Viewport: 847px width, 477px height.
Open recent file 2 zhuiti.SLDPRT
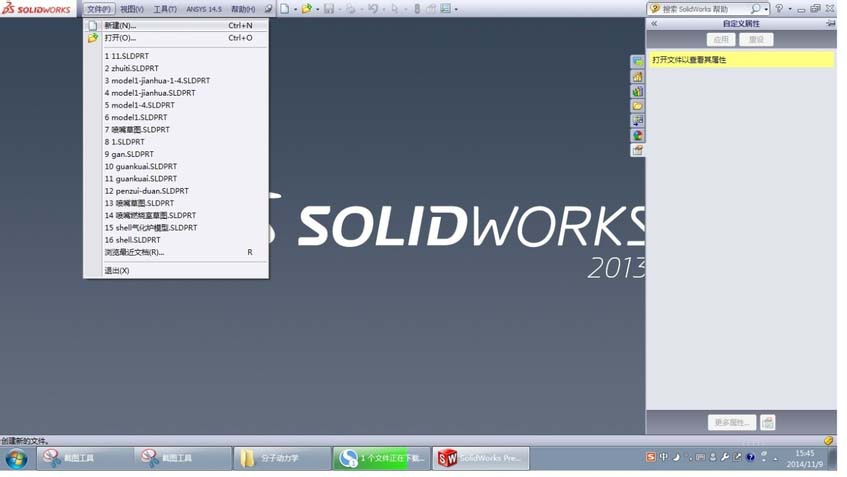click(x=176, y=69)
